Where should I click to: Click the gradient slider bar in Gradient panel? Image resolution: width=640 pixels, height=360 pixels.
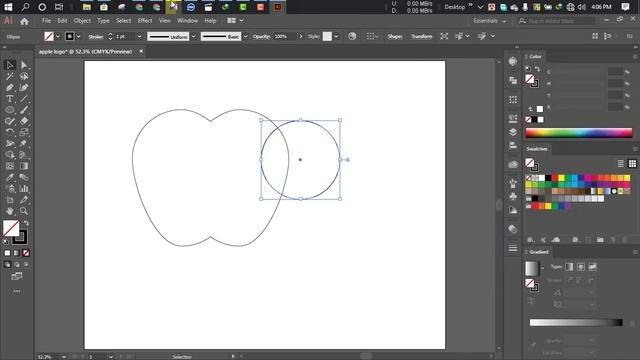(576, 322)
